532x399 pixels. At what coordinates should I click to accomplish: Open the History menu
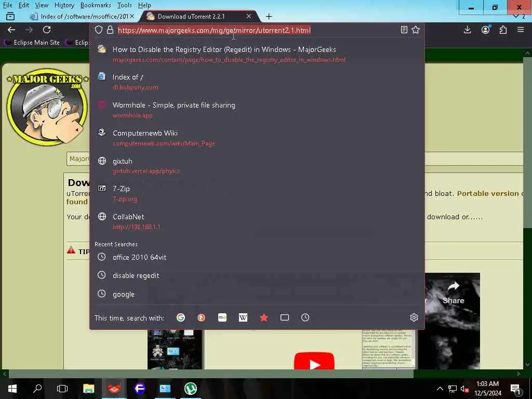pyautogui.click(x=64, y=5)
